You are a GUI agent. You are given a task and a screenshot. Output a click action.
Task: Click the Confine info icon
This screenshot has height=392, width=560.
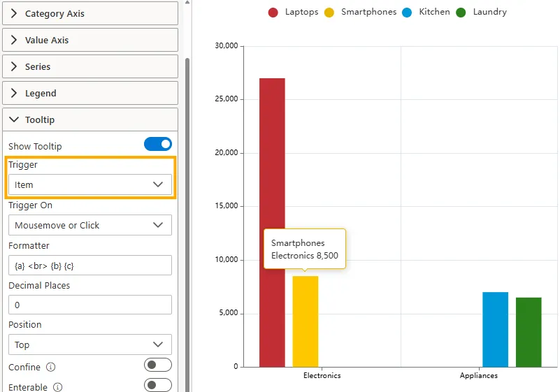50,367
